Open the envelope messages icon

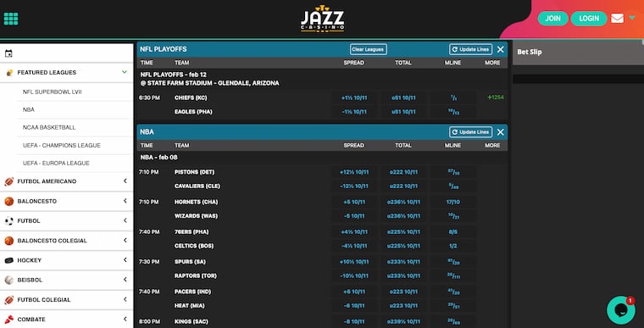(617, 18)
